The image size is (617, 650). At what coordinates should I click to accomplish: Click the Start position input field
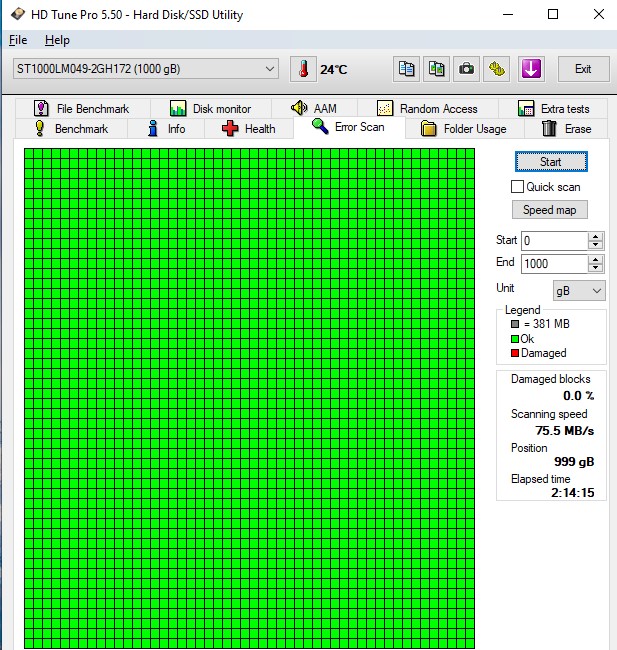(554, 240)
